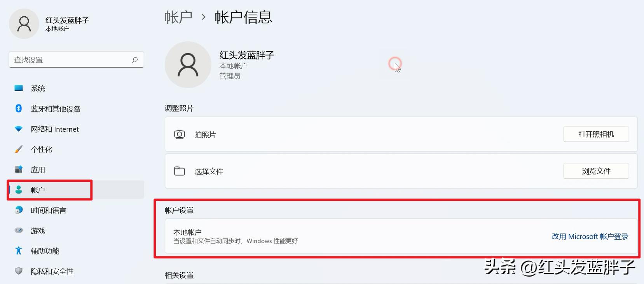Image resolution: width=644 pixels, height=284 pixels.
Task: Click the 打开照相机 button
Action: pos(596,134)
